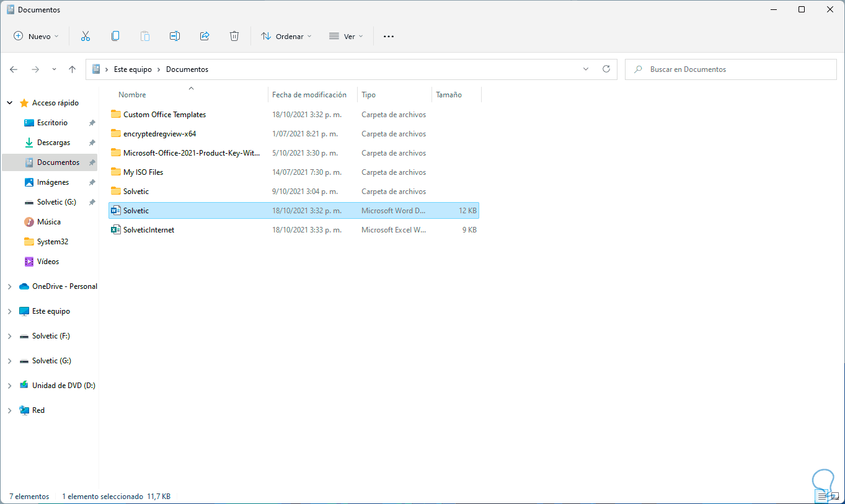This screenshot has height=504, width=845.
Task: Switch to details view in status bar
Action: click(x=822, y=497)
